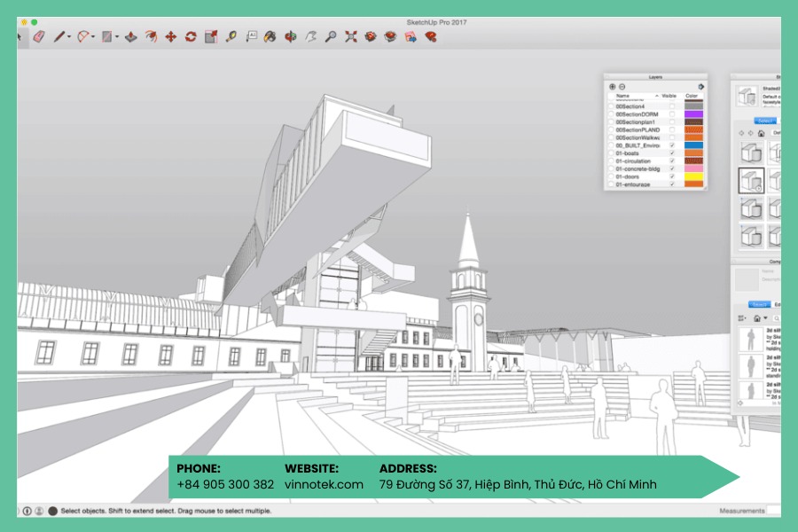
Task: Switch to Select tab in Components panel
Action: 759,304
